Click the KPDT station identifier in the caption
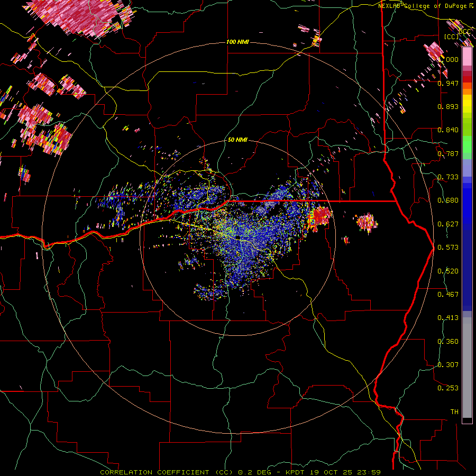The height and width of the screenshot is (476, 476). coord(295,472)
